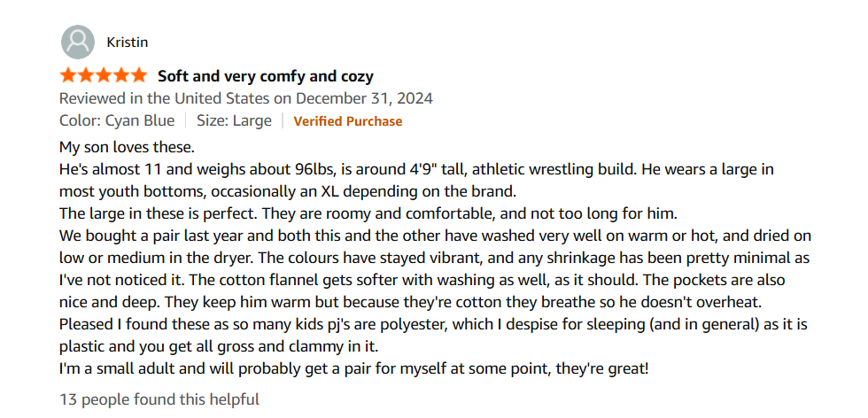Click the first orange rating star
The width and height of the screenshot is (868, 418).
click(69, 75)
